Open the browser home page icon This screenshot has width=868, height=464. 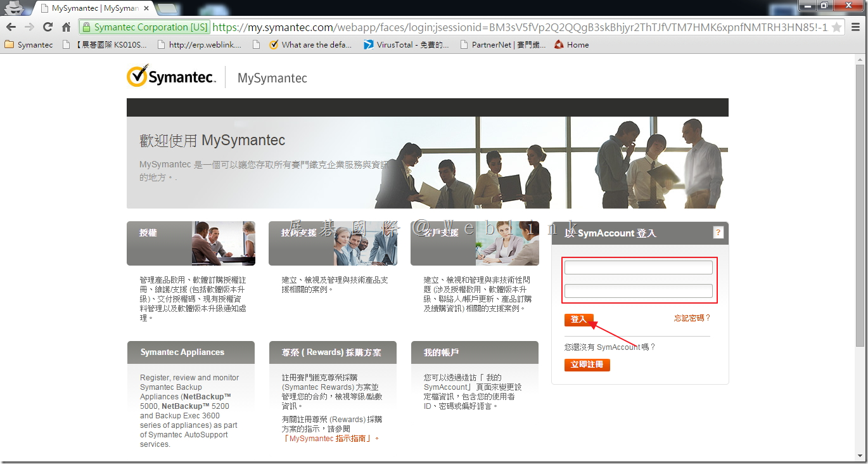tap(66, 27)
